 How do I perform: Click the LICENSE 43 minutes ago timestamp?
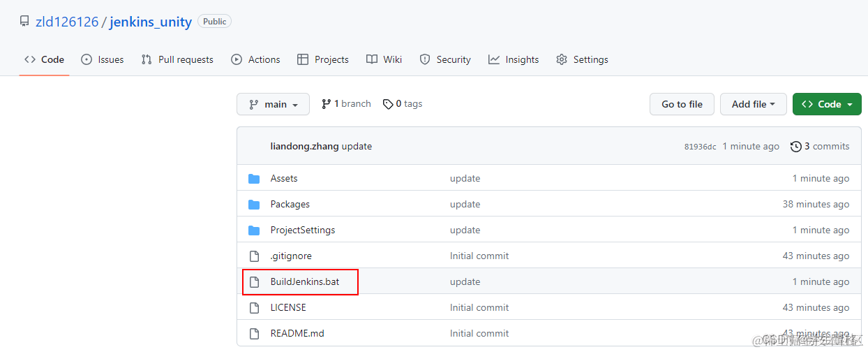(816, 307)
